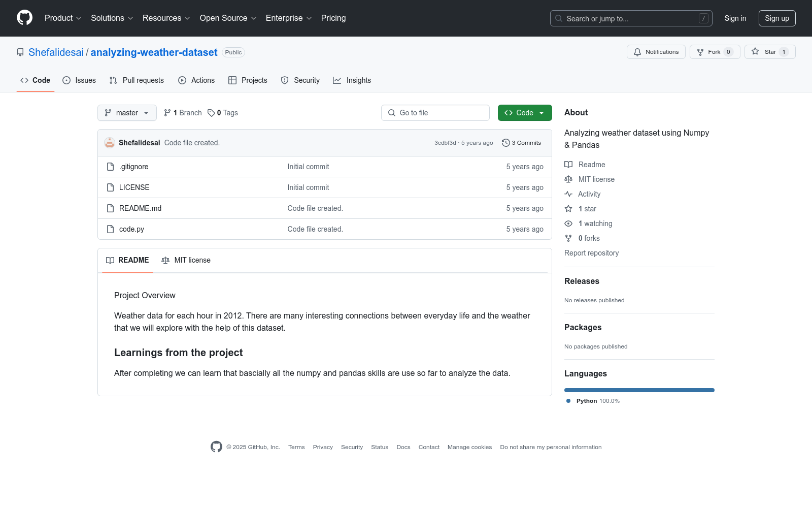Viewport: 812px width, 508px height.
Task: Click Report repository
Action: tap(591, 253)
